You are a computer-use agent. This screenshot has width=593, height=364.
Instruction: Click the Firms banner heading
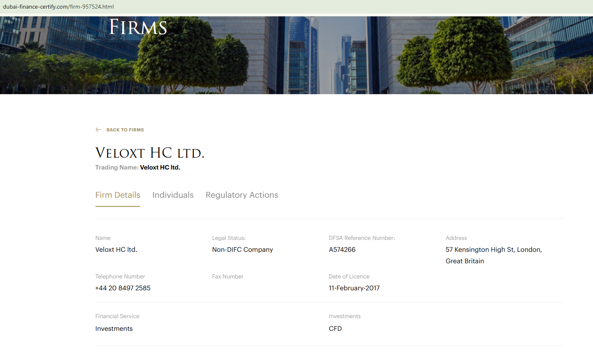pyautogui.click(x=137, y=27)
